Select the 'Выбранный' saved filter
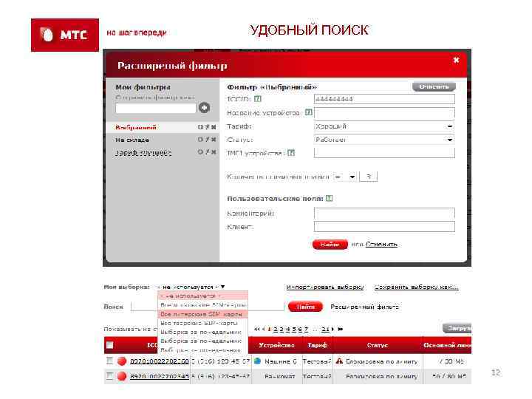The image size is (532, 399). 136,128
